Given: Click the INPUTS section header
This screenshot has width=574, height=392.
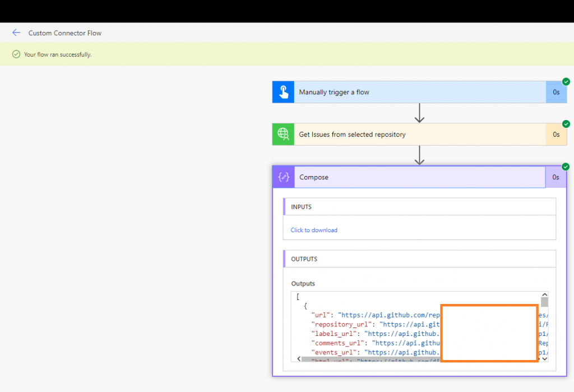Looking at the screenshot, I should click(419, 206).
